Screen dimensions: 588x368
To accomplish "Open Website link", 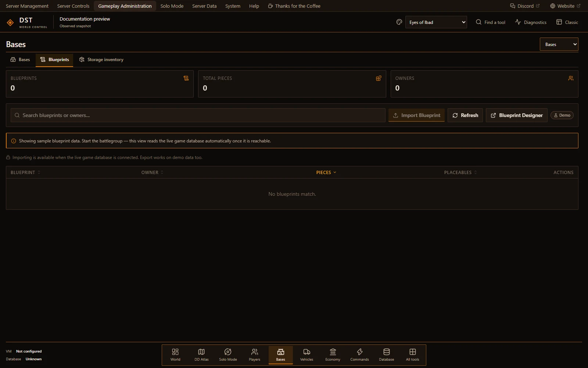I will tap(565, 6).
